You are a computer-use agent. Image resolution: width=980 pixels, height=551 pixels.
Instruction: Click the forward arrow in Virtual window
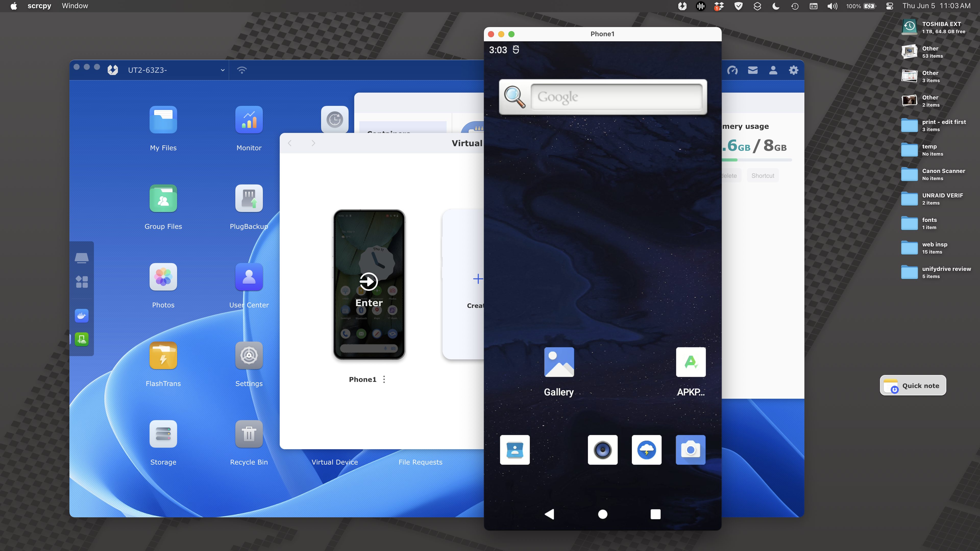point(313,143)
